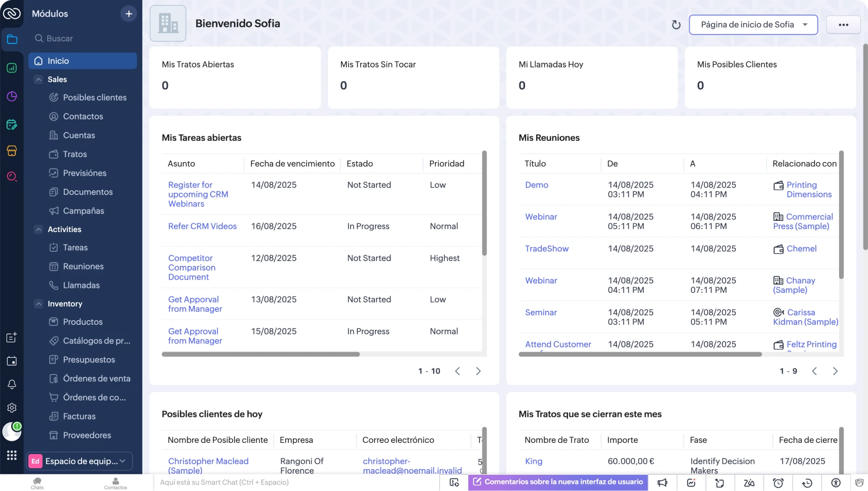Click the quick-create note icon in left rail
The height and width of the screenshot is (491, 868).
coord(12,337)
